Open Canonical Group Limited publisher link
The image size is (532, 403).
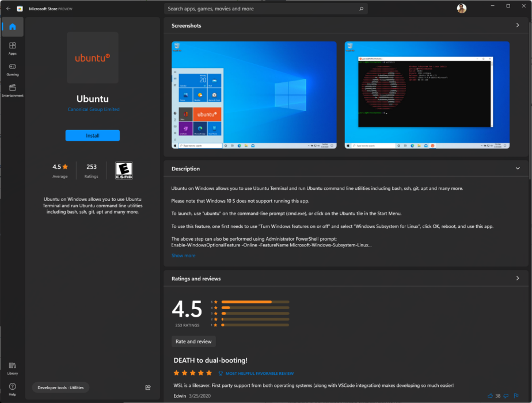pos(93,109)
